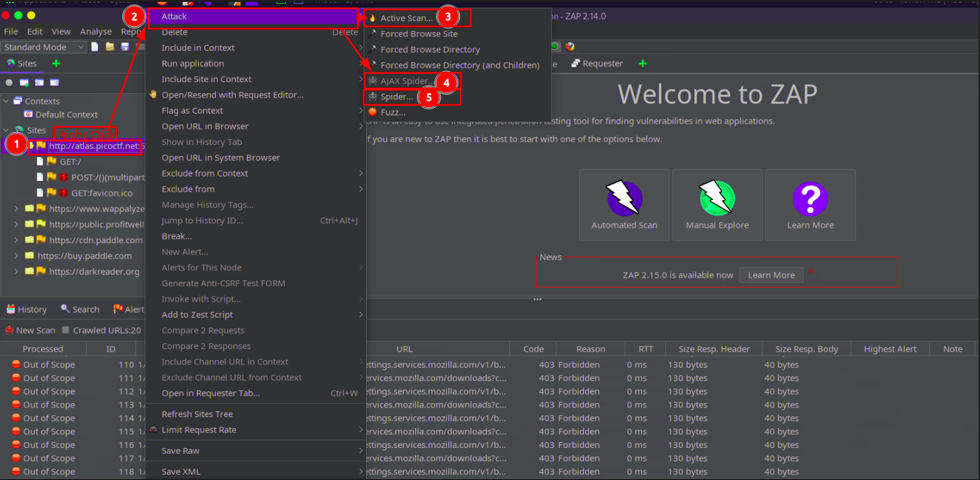Image resolution: width=980 pixels, height=480 pixels.
Task: Expand the Include in Context submenu
Action: coord(256,47)
